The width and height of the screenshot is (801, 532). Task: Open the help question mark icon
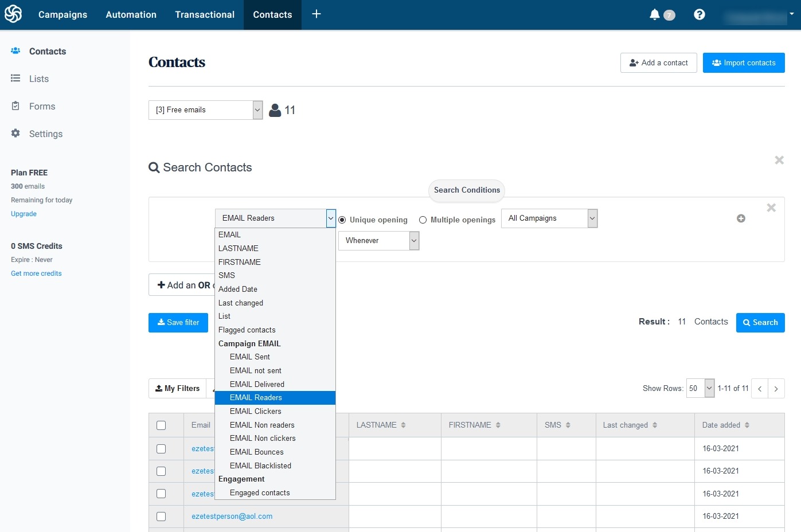tap(699, 14)
